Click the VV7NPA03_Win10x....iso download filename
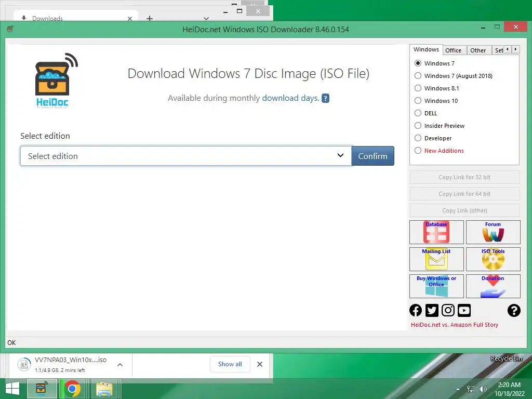 pos(71,360)
